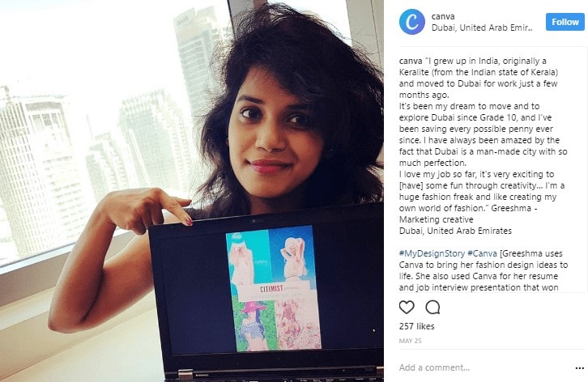The width and height of the screenshot is (588, 382).
Task: Open the #Canva hashtag
Action: pos(482,253)
